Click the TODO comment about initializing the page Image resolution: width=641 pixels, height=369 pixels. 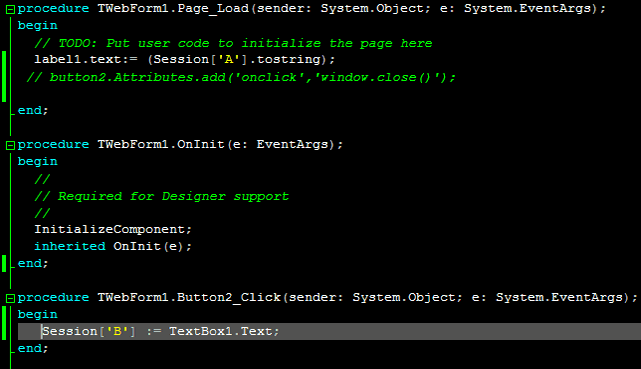click(233, 43)
